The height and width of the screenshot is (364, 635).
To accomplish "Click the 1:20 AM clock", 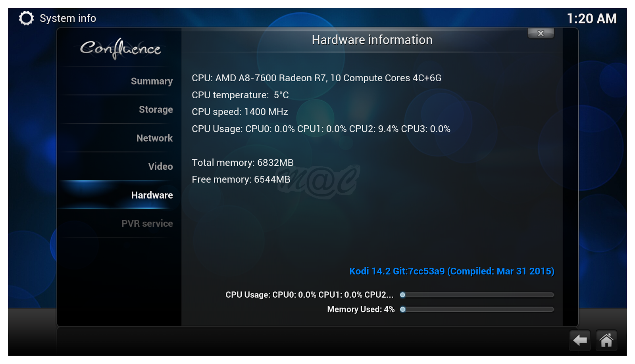I will coord(591,19).
